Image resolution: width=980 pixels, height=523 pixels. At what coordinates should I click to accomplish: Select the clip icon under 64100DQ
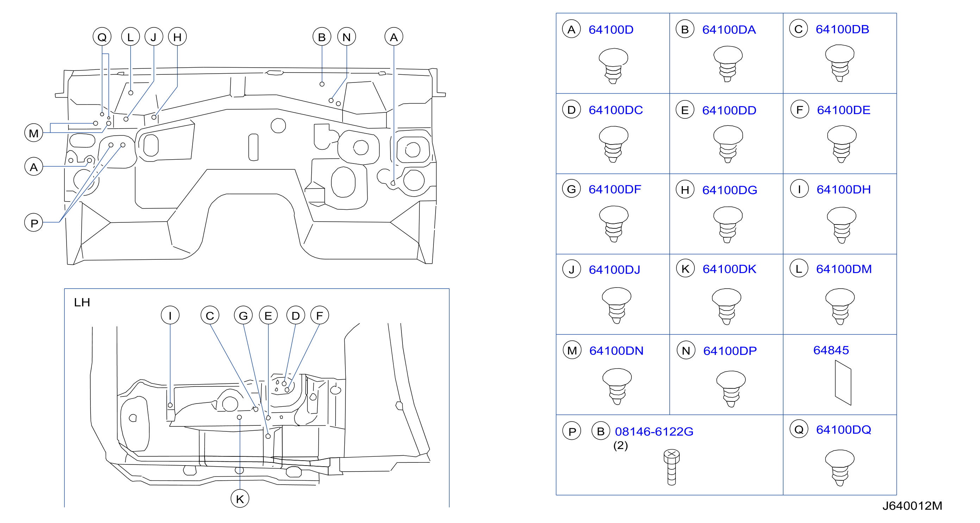click(839, 468)
